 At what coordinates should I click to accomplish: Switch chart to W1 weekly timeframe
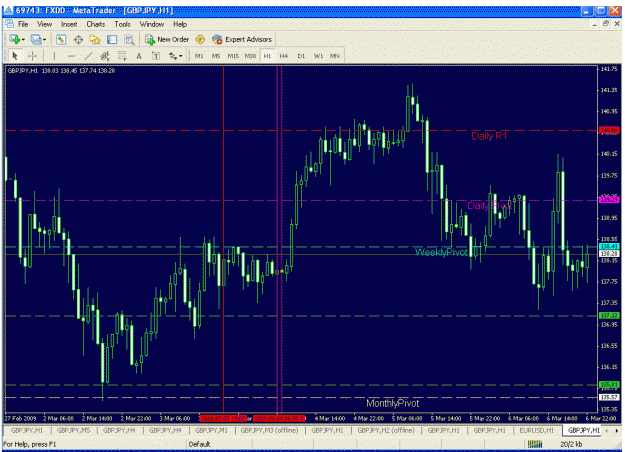pos(318,56)
